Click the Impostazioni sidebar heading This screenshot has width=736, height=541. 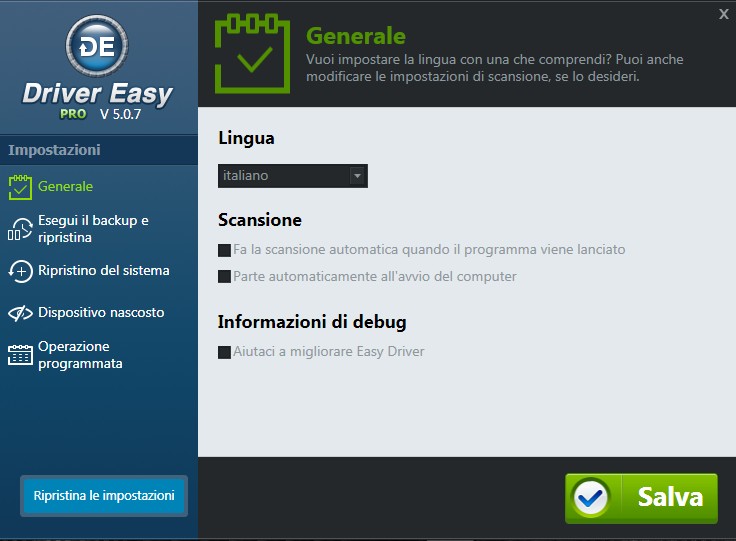click(x=54, y=150)
